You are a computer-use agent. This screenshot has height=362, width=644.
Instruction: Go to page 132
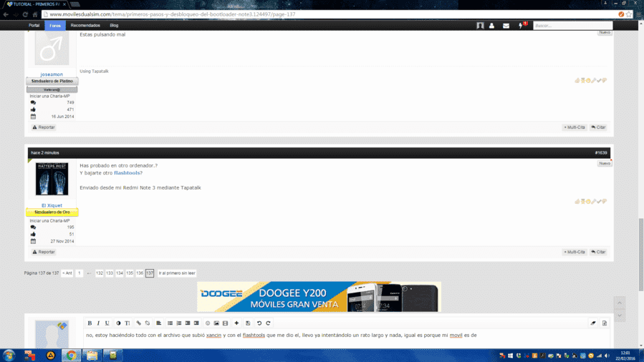[x=100, y=273]
